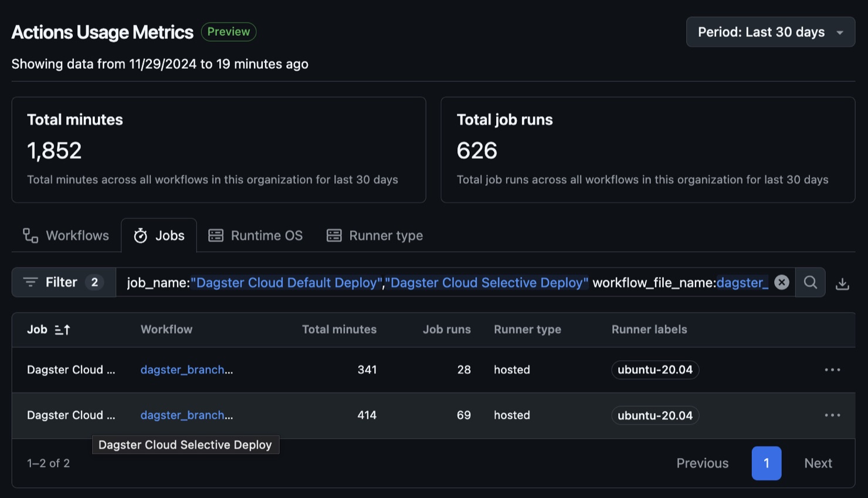Open the three-dot menu for the 414-minutes row
The width and height of the screenshot is (868, 498).
pos(832,415)
